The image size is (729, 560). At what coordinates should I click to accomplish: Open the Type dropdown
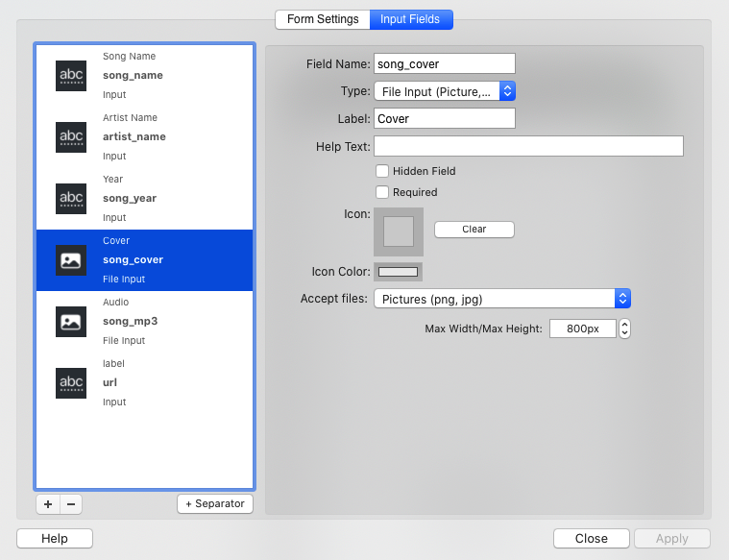pyautogui.click(x=445, y=91)
